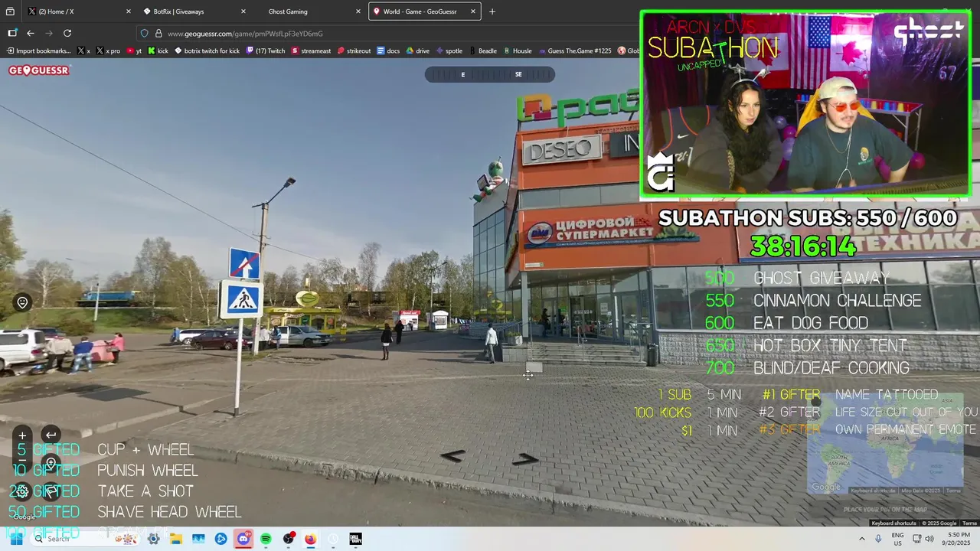This screenshot has height=551, width=980.
Task: Reload the GeoGuessr page
Action: click(x=67, y=33)
